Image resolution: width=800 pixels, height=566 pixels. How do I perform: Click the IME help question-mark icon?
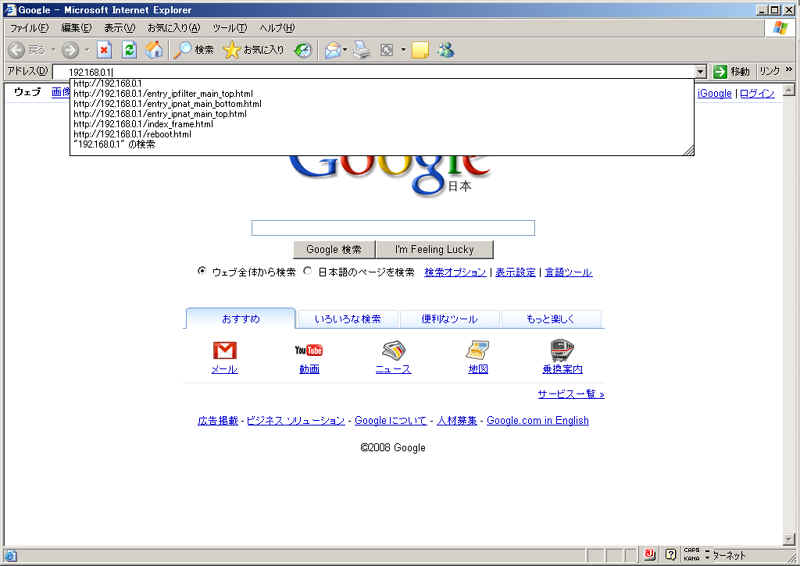tap(671, 554)
